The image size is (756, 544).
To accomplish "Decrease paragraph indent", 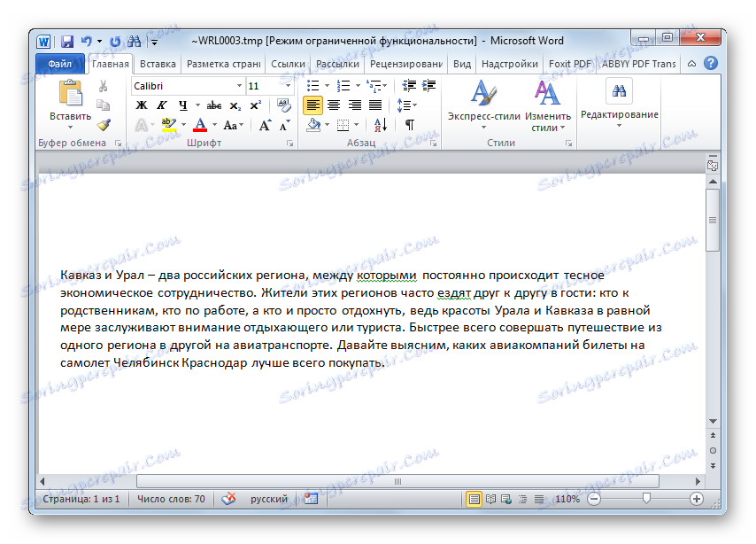I will (x=409, y=86).
